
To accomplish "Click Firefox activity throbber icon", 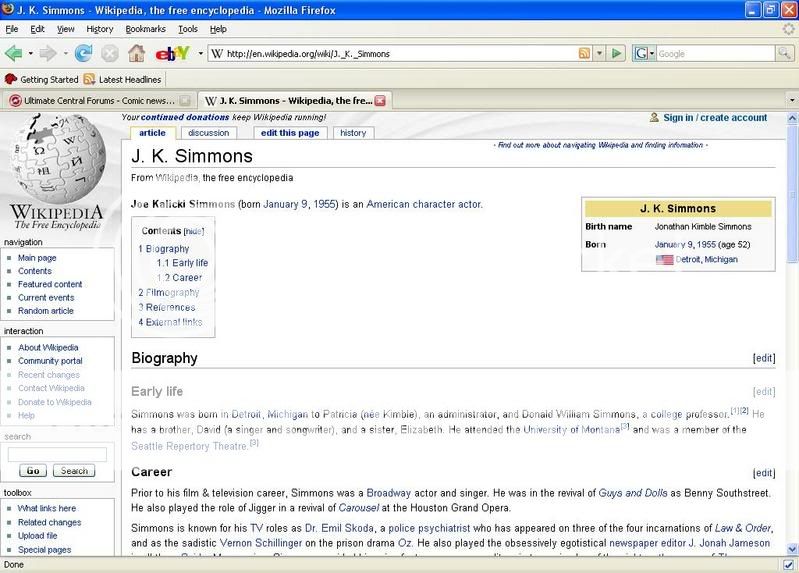I will [x=788, y=29].
